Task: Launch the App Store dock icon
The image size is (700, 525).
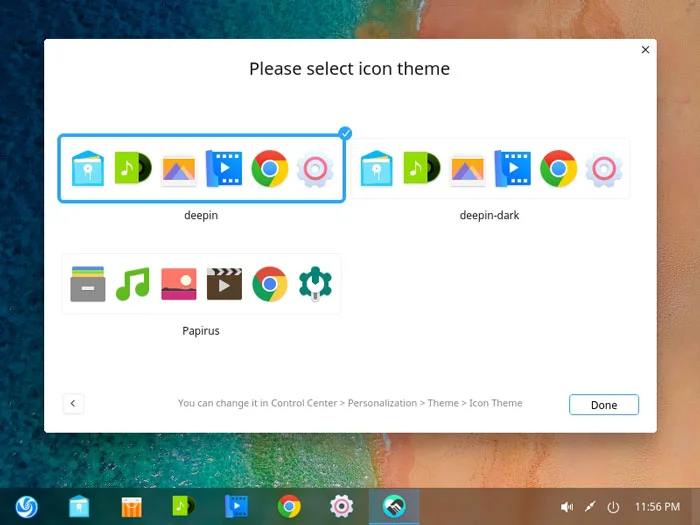Action: pyautogui.click(x=132, y=507)
